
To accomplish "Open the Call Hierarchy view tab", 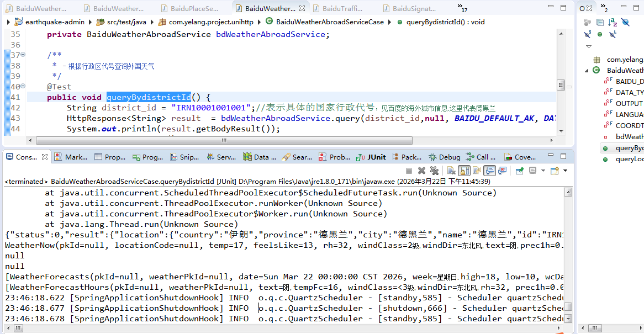I will click(x=481, y=157).
